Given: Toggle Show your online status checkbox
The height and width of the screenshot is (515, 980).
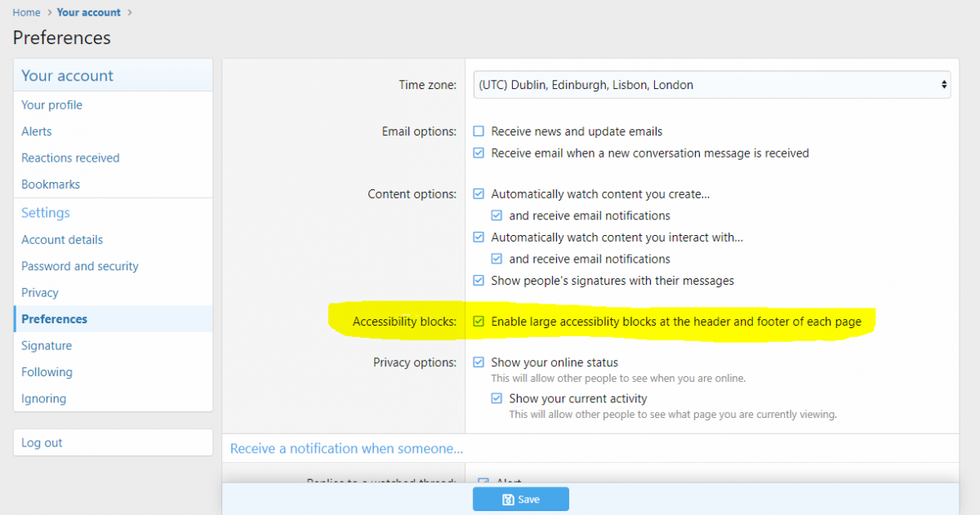Looking at the screenshot, I should point(479,362).
